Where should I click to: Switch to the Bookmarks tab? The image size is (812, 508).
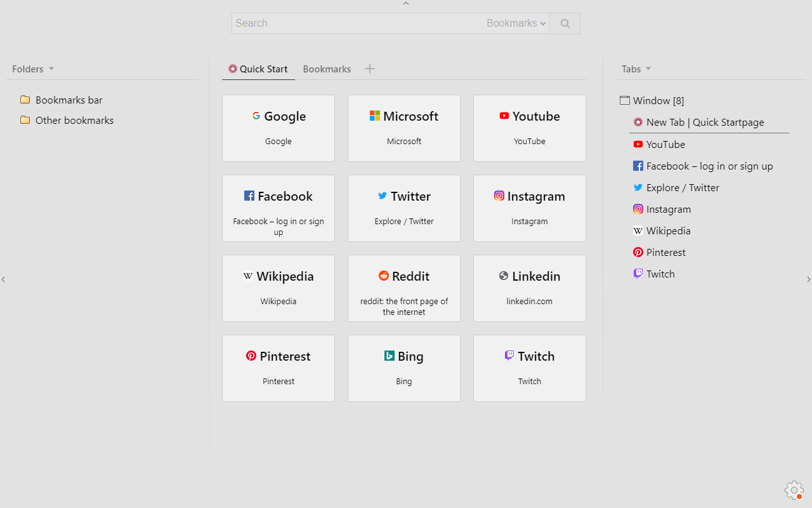[x=327, y=69]
